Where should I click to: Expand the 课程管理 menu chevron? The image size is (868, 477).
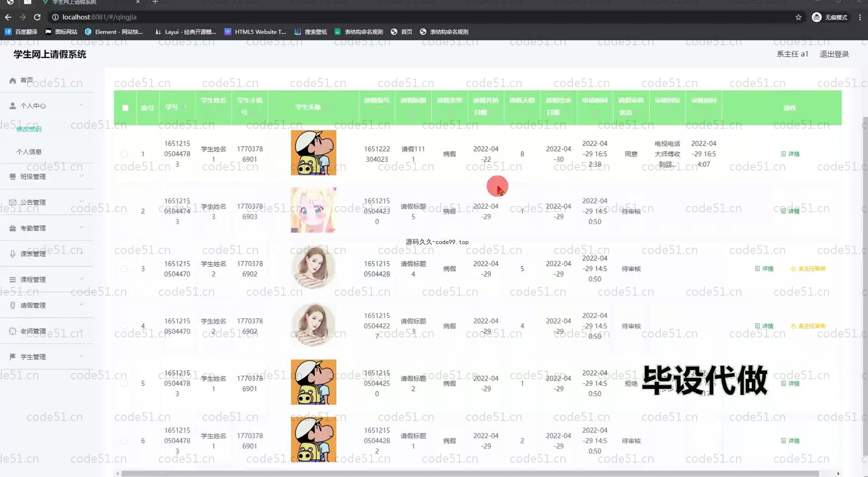[82, 279]
